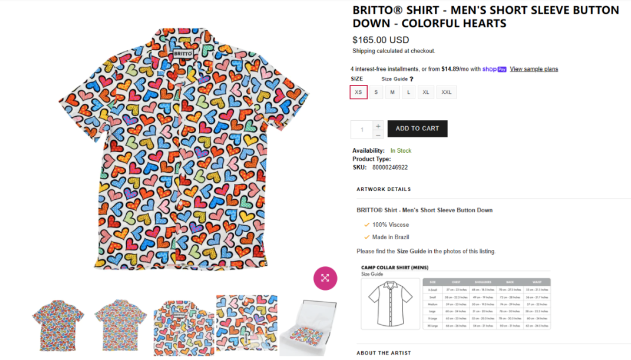Click the pink fullscreen expand image icon
This screenshot has width=631, height=360.
[325, 278]
